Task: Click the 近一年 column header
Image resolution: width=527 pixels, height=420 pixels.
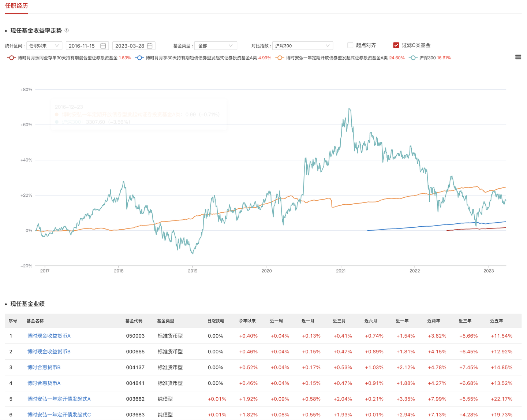Action: click(x=402, y=321)
